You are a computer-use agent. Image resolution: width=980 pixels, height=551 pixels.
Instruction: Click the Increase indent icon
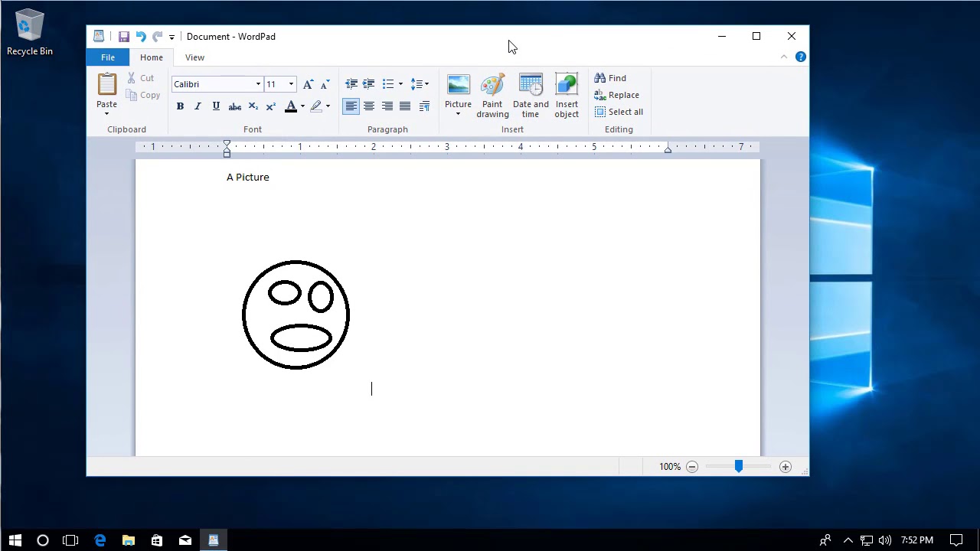[x=369, y=84]
